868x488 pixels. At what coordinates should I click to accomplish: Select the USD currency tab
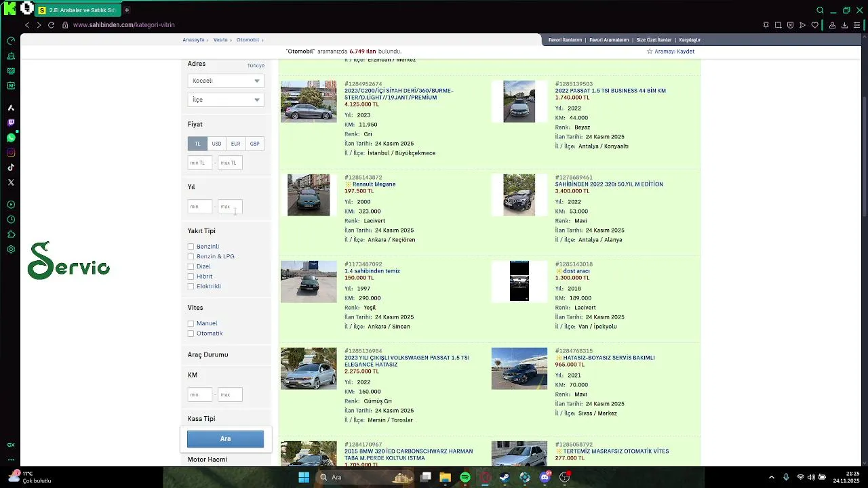pyautogui.click(x=216, y=144)
